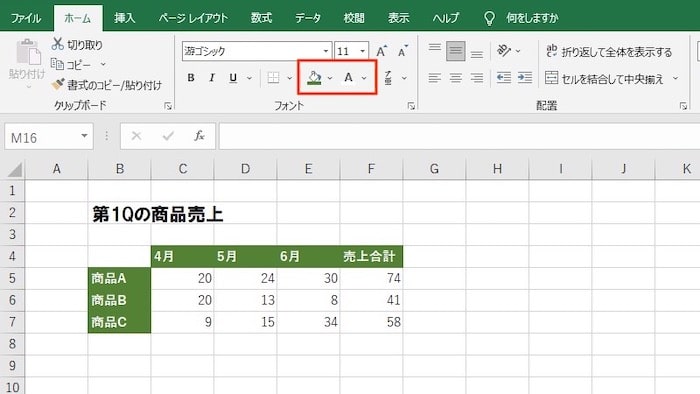Apply font color with the A icon
Image resolution: width=700 pixels, height=394 pixels.
[x=348, y=78]
